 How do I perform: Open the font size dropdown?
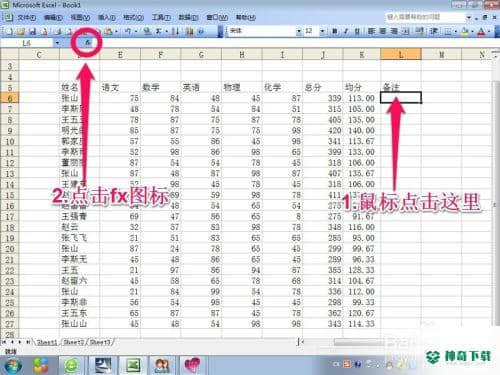322,31
